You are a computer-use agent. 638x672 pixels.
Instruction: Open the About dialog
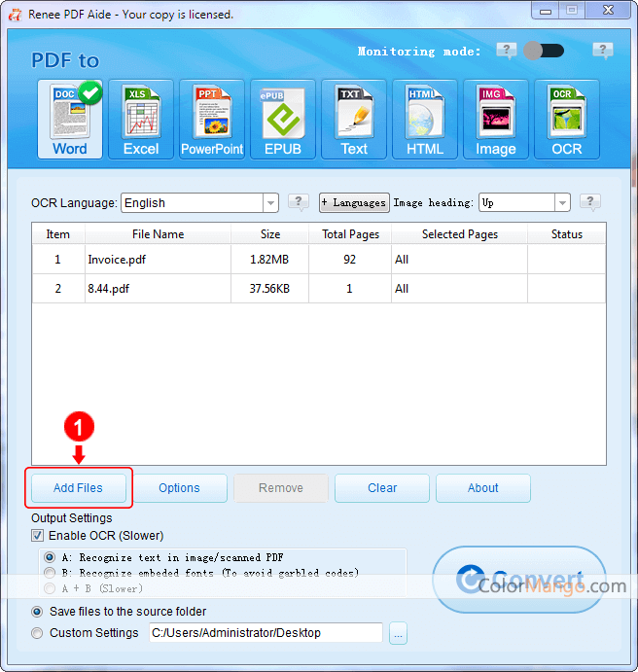click(x=483, y=488)
